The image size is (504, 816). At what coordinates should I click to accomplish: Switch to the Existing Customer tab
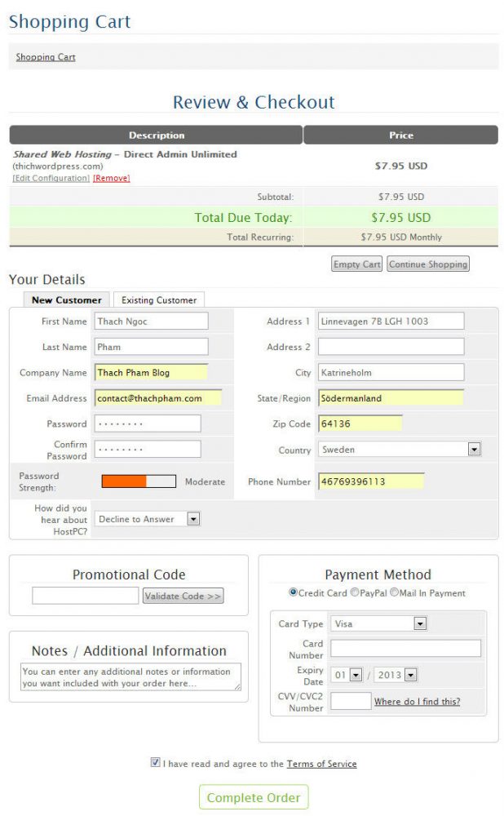point(159,300)
